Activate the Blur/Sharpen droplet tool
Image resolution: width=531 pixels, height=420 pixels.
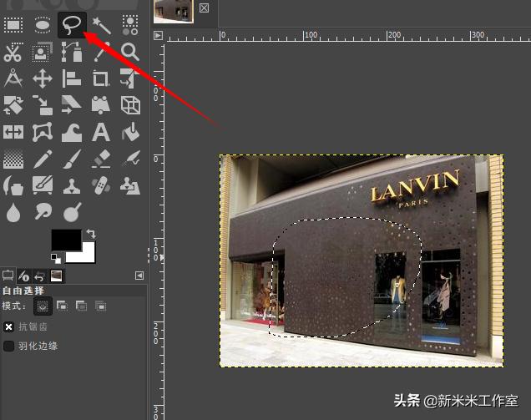[x=13, y=213]
